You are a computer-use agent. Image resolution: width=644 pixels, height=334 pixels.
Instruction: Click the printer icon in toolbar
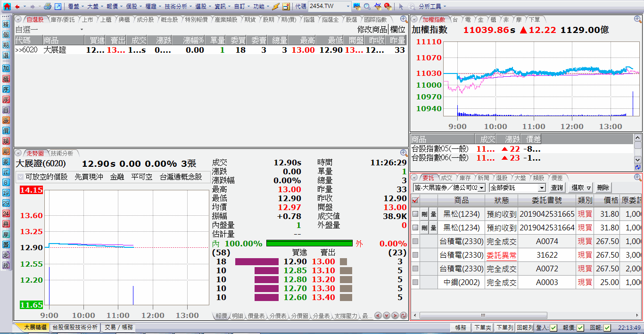[48, 7]
